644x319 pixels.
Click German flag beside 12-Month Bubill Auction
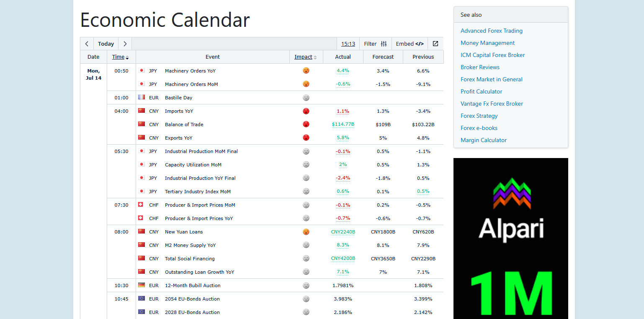point(142,285)
